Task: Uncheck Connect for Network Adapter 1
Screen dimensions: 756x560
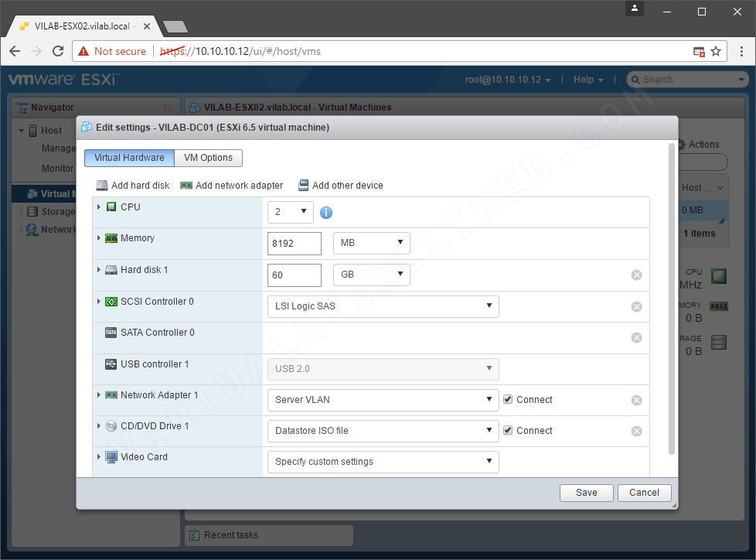Action: [508, 400]
